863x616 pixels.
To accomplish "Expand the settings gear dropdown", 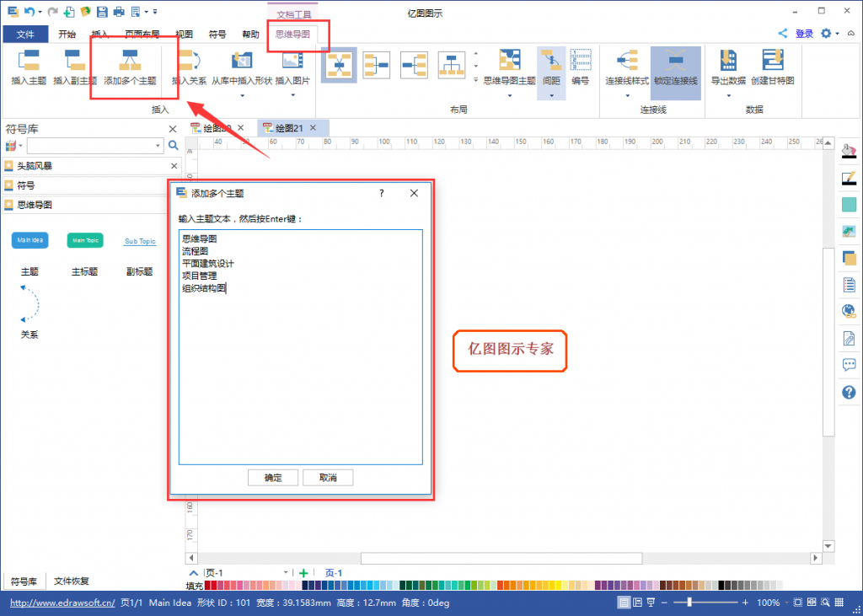I will point(837,34).
